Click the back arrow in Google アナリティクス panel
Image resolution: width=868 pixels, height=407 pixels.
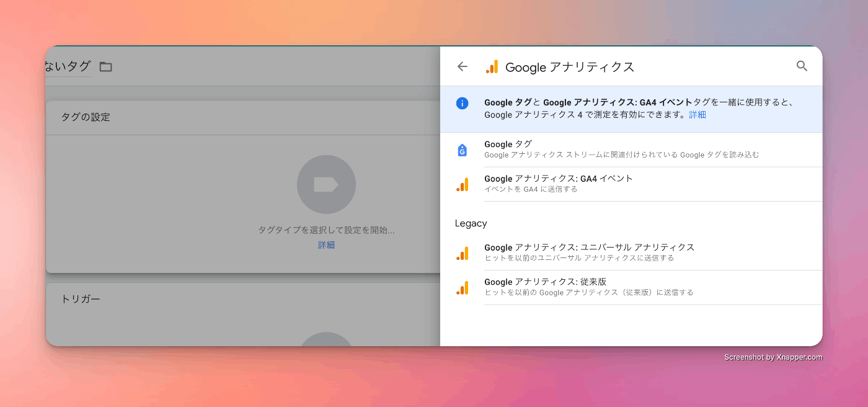click(462, 66)
